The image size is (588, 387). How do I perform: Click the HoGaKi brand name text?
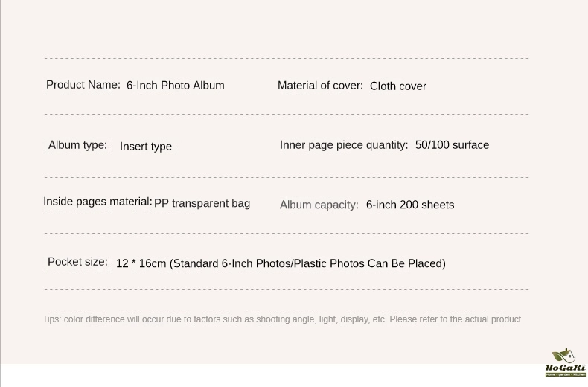coord(565,368)
